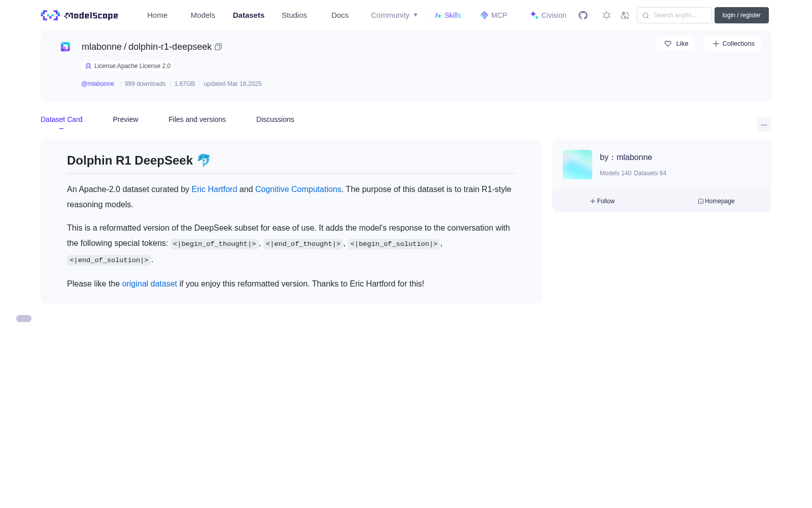Click the heart icon on Like
The height and width of the screenshot is (508, 812).
click(668, 44)
